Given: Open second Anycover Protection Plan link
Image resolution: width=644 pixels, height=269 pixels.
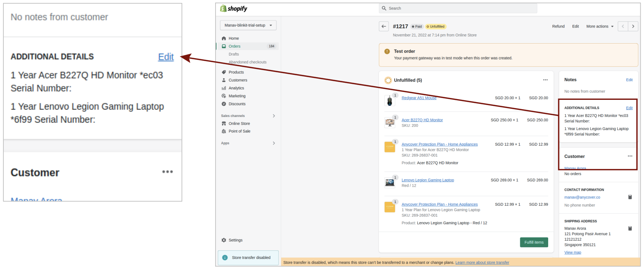Looking at the screenshot, I should pos(439,204).
